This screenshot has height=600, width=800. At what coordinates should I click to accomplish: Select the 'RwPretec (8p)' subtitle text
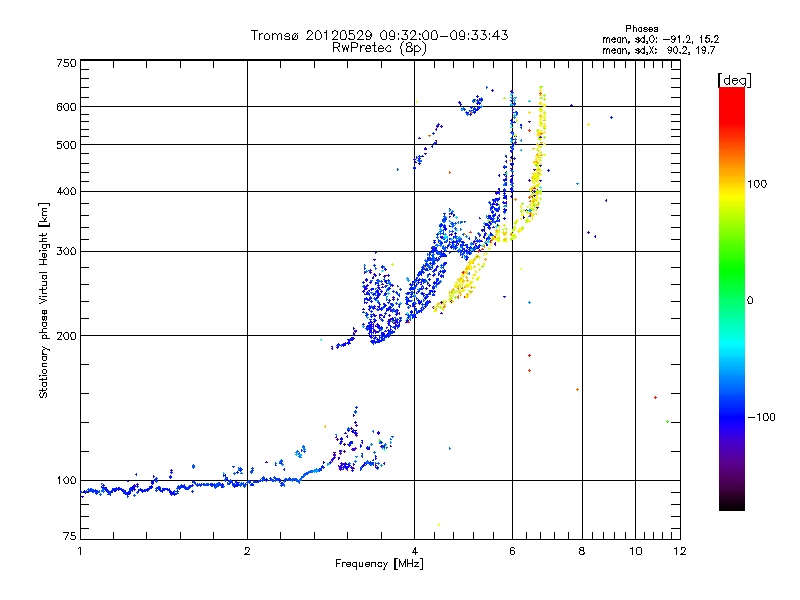379,48
